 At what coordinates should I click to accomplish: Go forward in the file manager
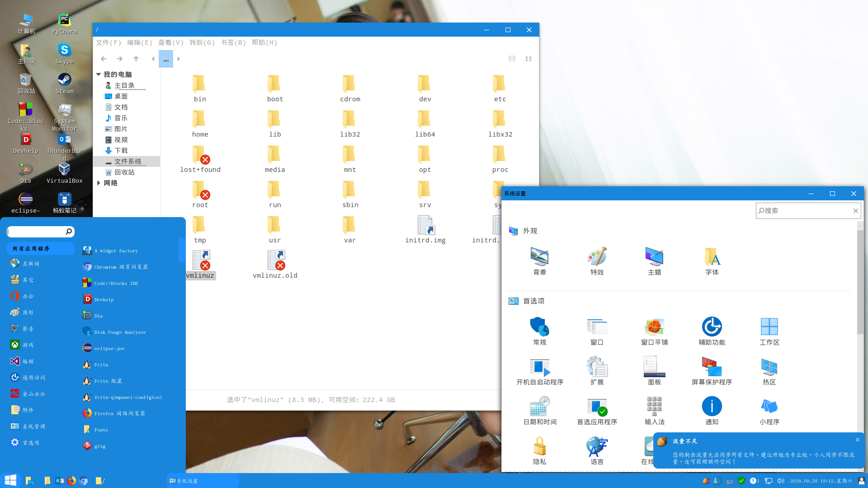pos(119,59)
